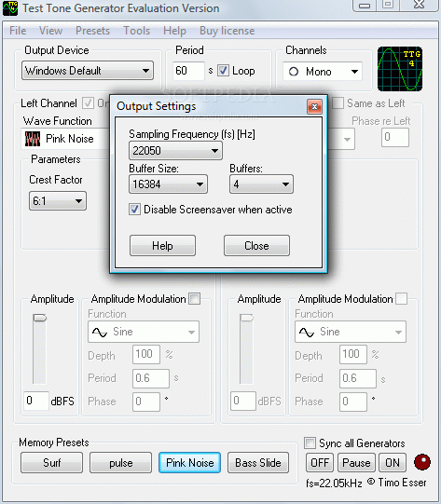Open the Help menu
This screenshot has width=441, height=504.
[174, 31]
